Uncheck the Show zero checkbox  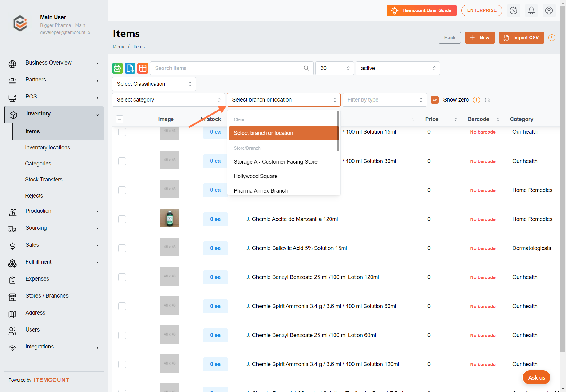(435, 100)
